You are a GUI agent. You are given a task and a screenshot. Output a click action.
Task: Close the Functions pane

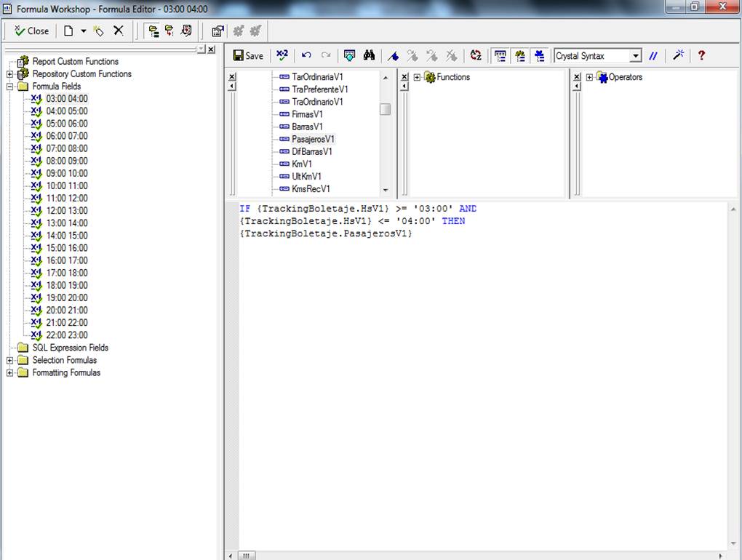tap(404, 76)
